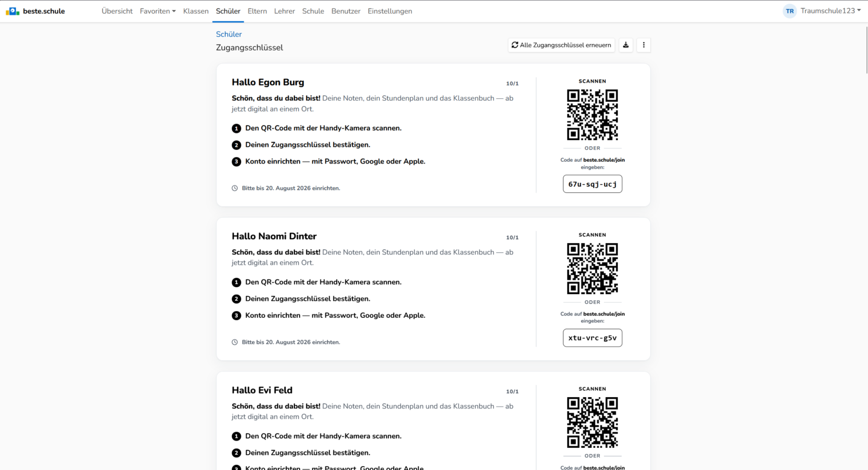The width and height of the screenshot is (868, 470).
Task: Click step 2 badge in Egon Burg card
Action: point(236,145)
